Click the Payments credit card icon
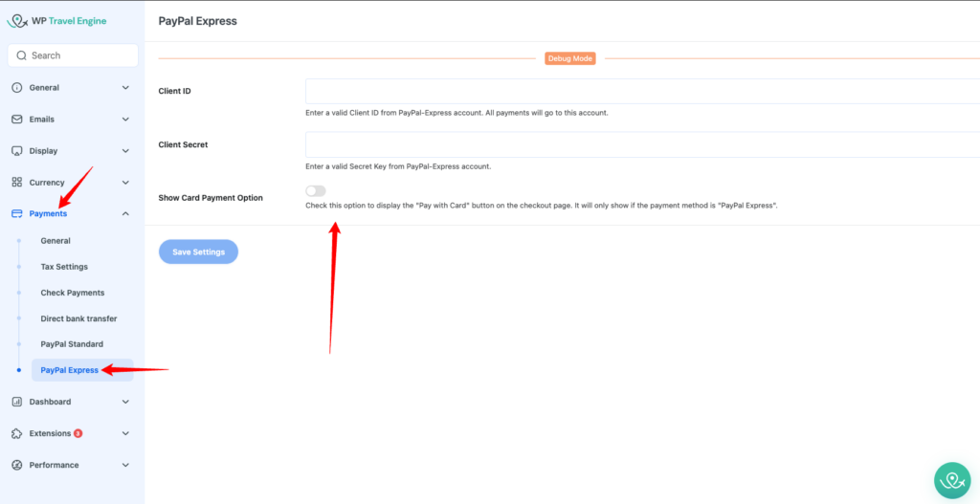 [x=17, y=214]
